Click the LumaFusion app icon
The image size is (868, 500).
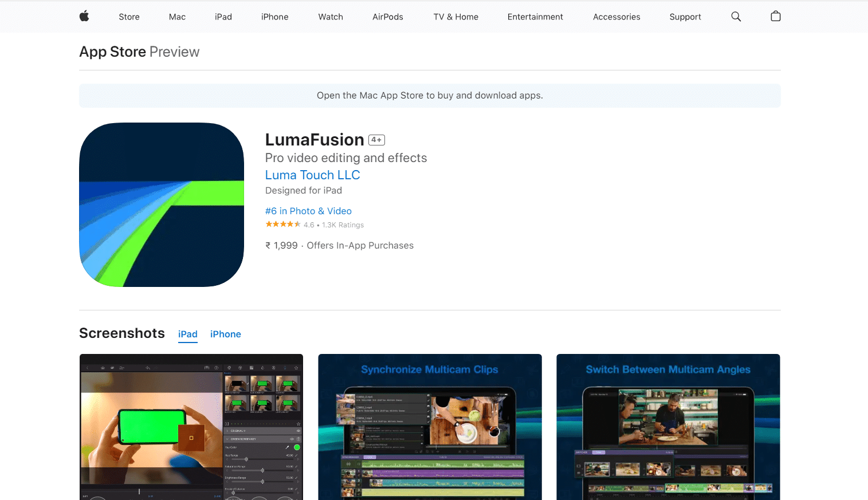pos(162,204)
